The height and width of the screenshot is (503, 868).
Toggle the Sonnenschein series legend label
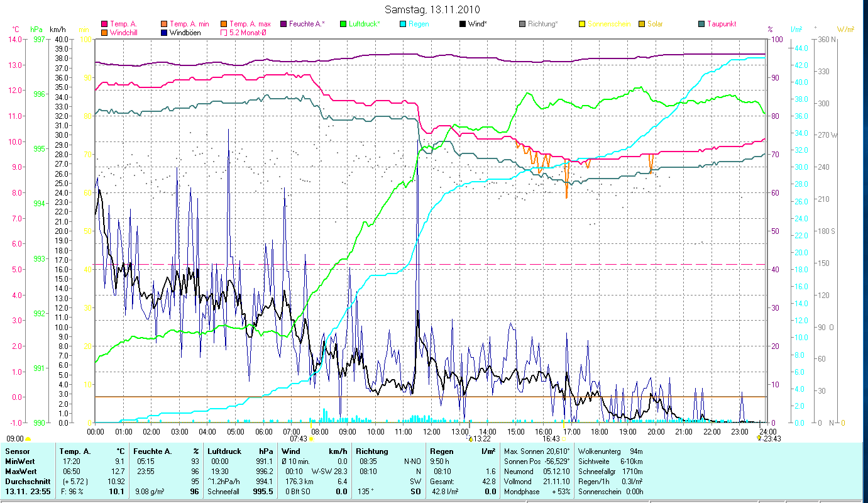pyautogui.click(x=607, y=25)
